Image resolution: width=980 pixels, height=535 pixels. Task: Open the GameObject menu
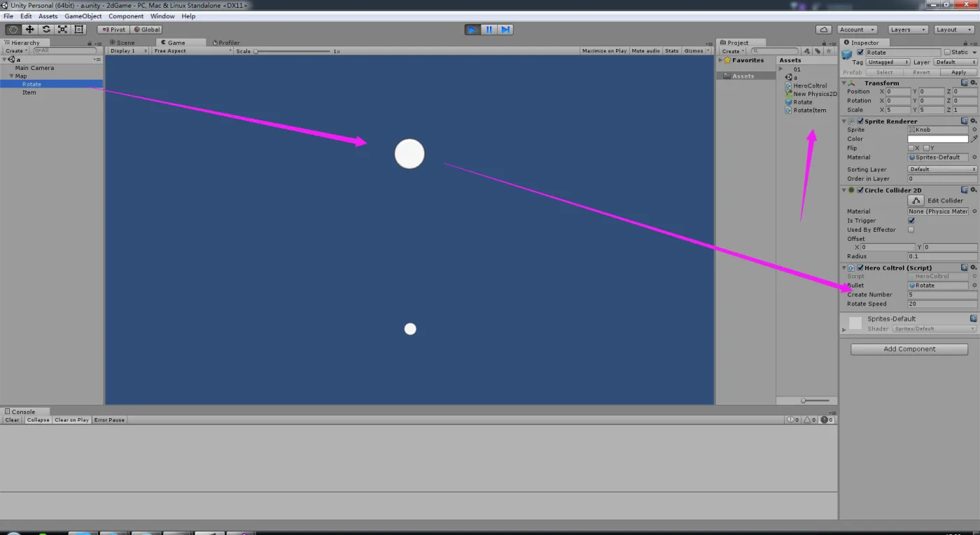point(83,15)
